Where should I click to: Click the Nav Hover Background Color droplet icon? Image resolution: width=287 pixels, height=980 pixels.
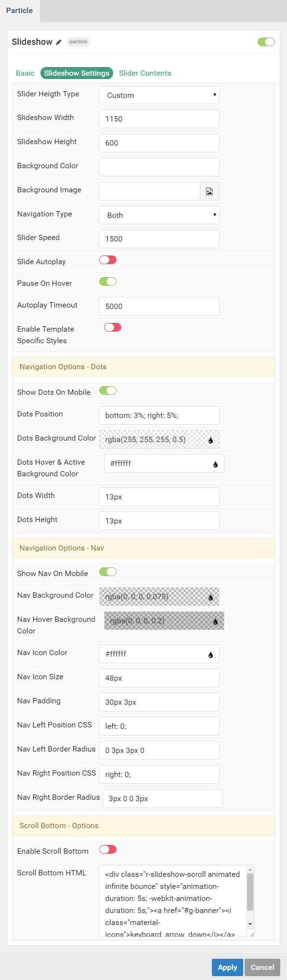click(x=215, y=621)
